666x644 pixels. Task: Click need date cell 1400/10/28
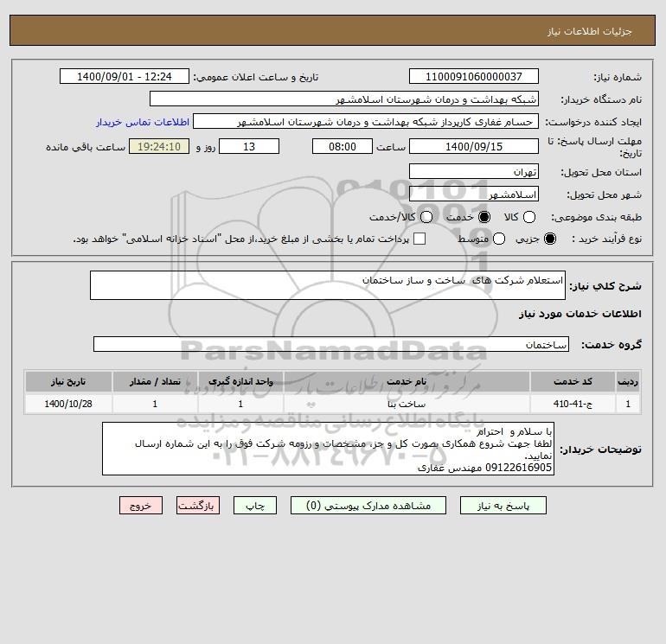pyautogui.click(x=68, y=404)
